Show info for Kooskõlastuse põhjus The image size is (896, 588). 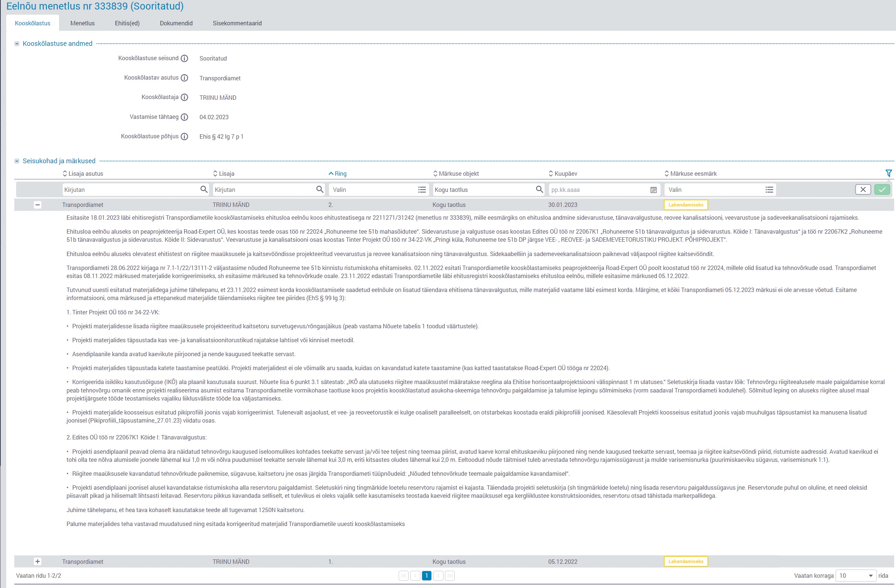pyautogui.click(x=184, y=137)
